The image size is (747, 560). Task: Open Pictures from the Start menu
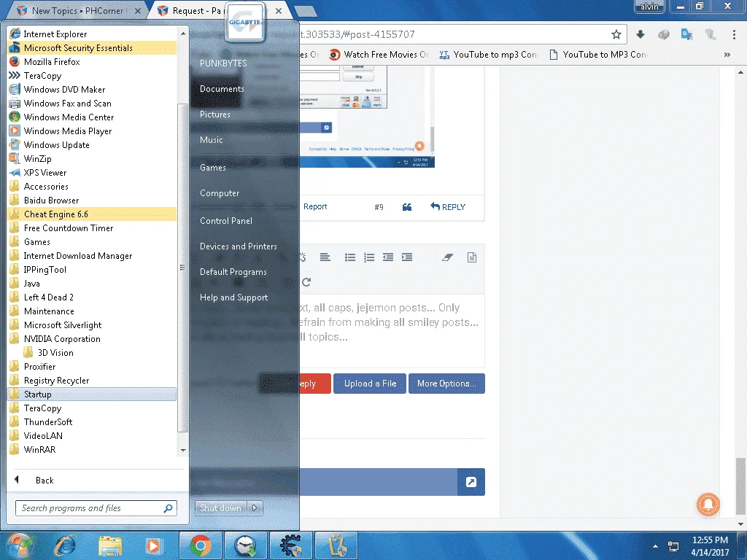215,114
